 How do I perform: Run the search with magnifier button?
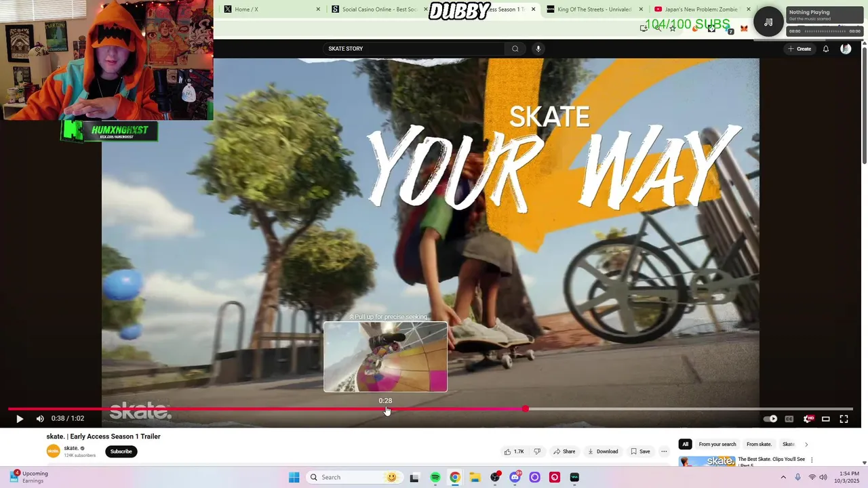[x=515, y=49]
